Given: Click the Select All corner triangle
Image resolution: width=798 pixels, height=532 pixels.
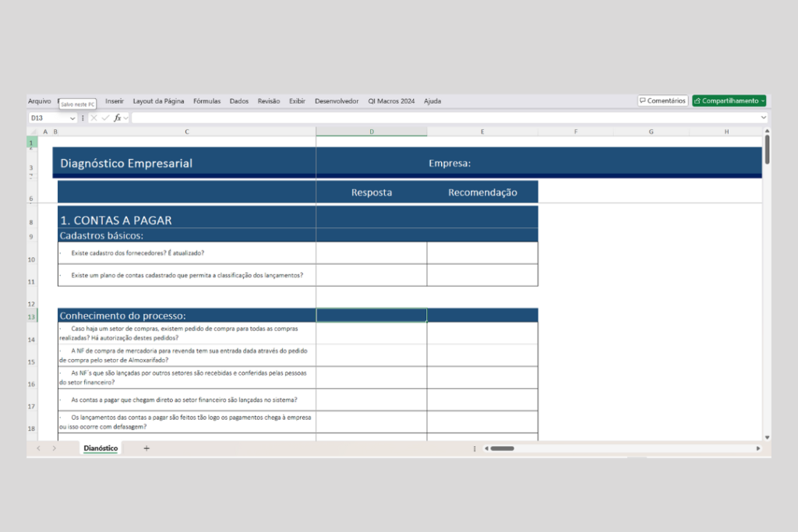Looking at the screenshot, I should tap(33, 132).
